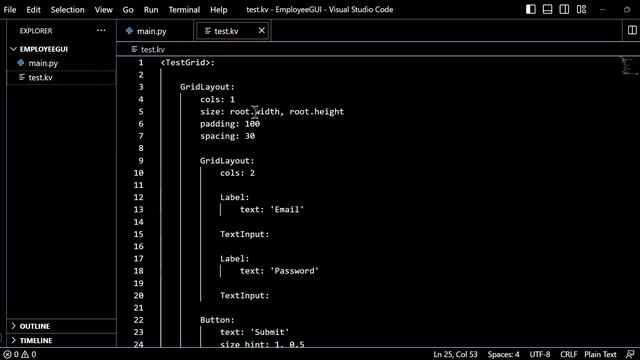The width and height of the screenshot is (640, 360).
Task: Close the test.kv tab
Action: (262, 31)
